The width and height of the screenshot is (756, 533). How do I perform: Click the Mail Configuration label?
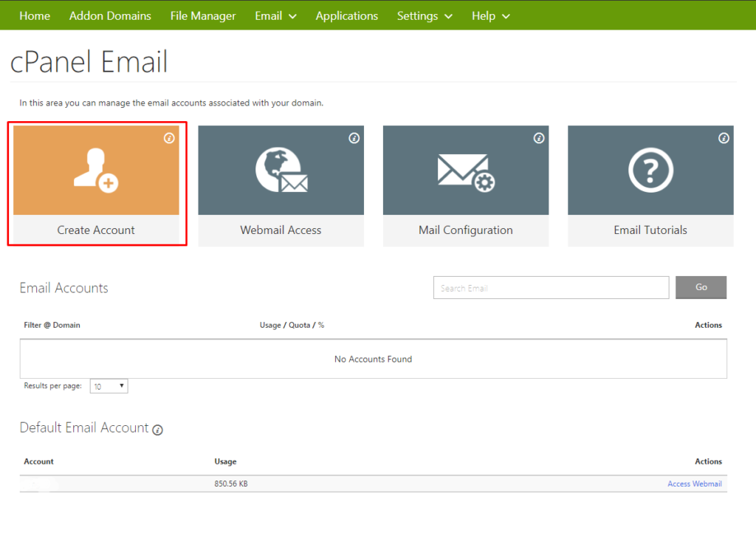pyautogui.click(x=466, y=230)
